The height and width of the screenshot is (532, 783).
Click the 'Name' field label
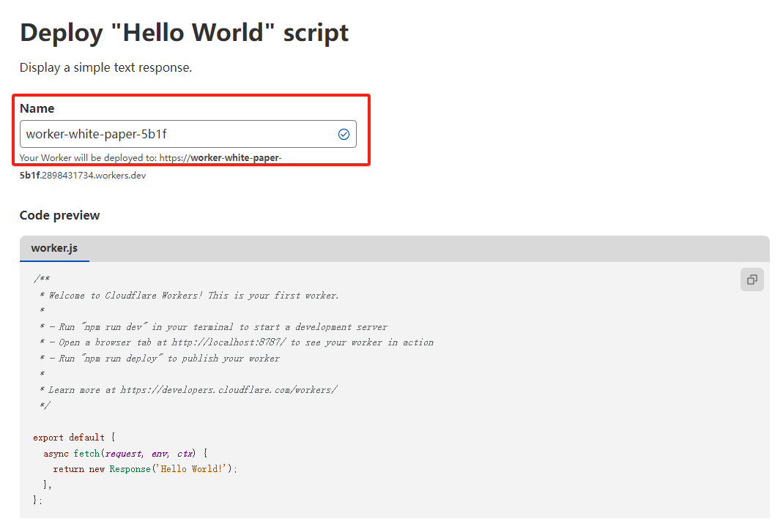[x=37, y=108]
